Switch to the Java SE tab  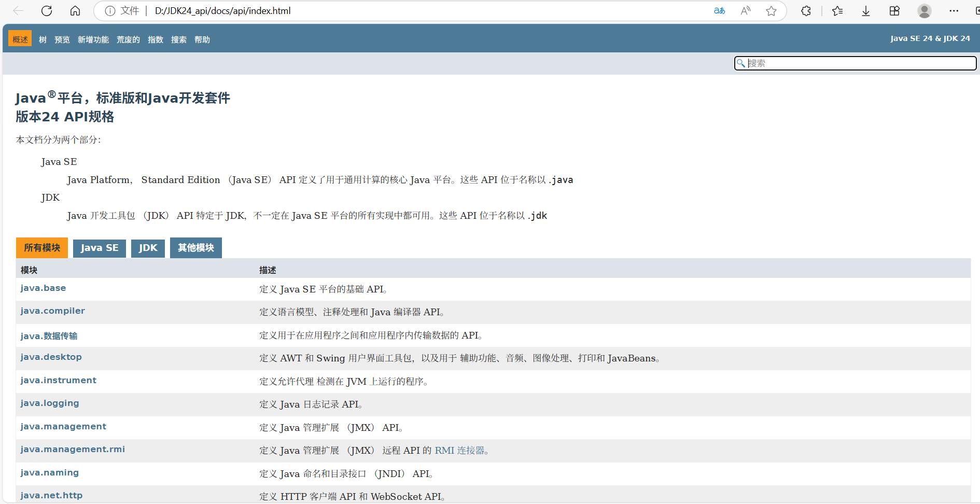[x=100, y=248]
